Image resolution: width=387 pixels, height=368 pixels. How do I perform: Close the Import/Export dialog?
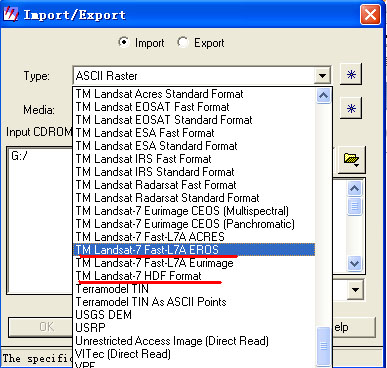(x=370, y=15)
